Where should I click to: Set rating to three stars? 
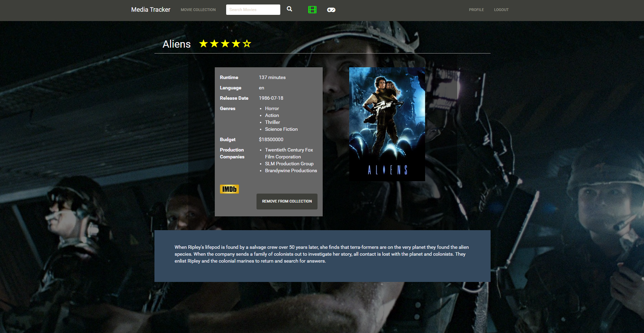pos(225,44)
